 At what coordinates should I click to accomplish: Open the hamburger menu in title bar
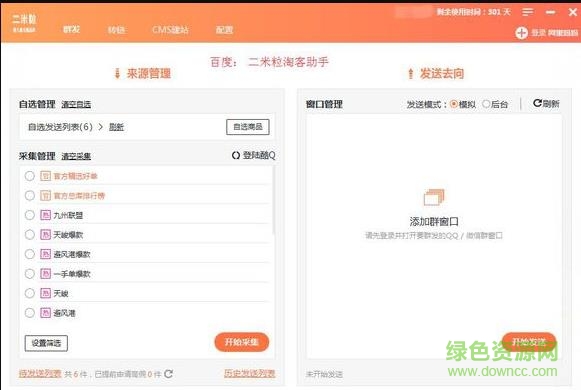(528, 13)
